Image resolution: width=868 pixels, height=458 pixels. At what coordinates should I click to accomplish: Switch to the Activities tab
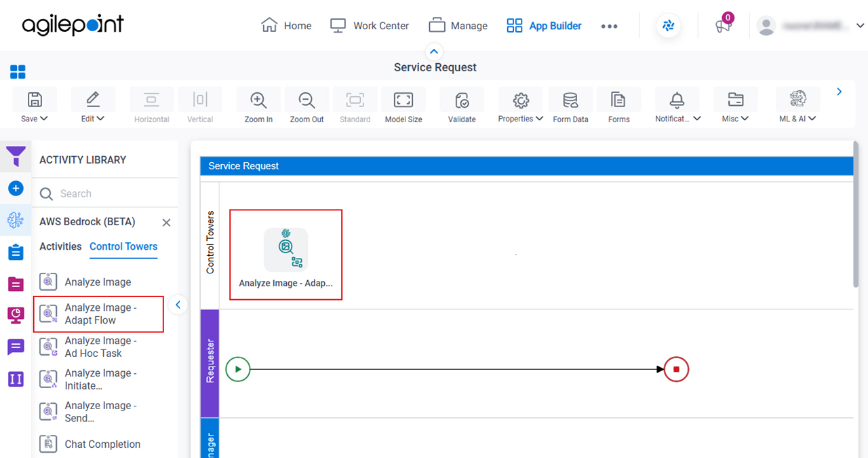pyautogui.click(x=60, y=246)
